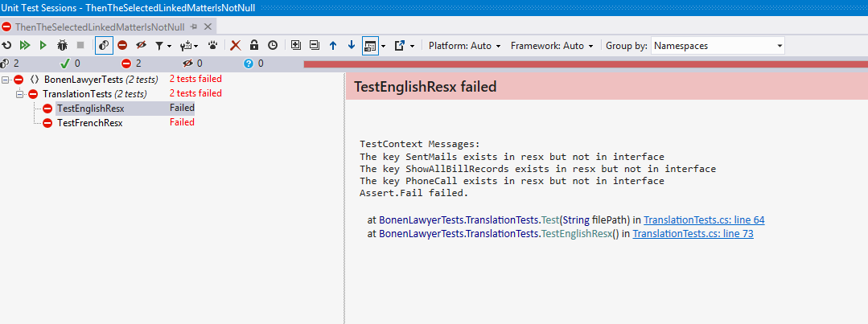This screenshot has width=868, height=324.
Task: Remove selected tests with red X
Action: click(x=236, y=46)
